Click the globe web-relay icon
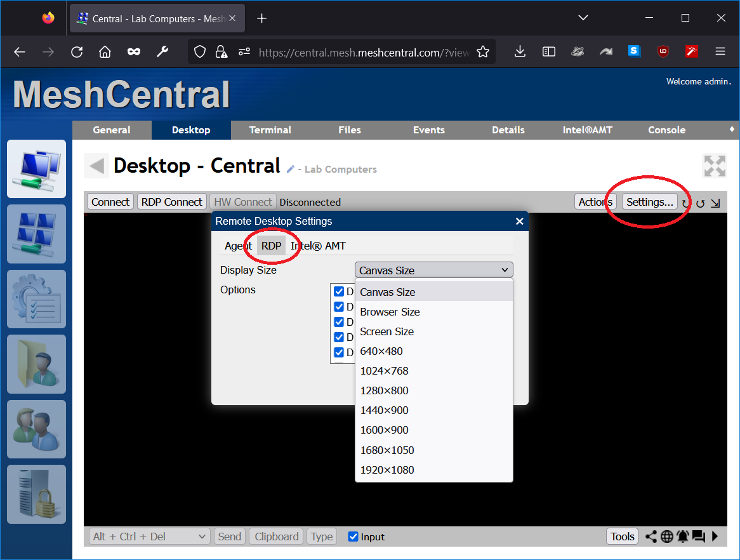 (x=667, y=537)
